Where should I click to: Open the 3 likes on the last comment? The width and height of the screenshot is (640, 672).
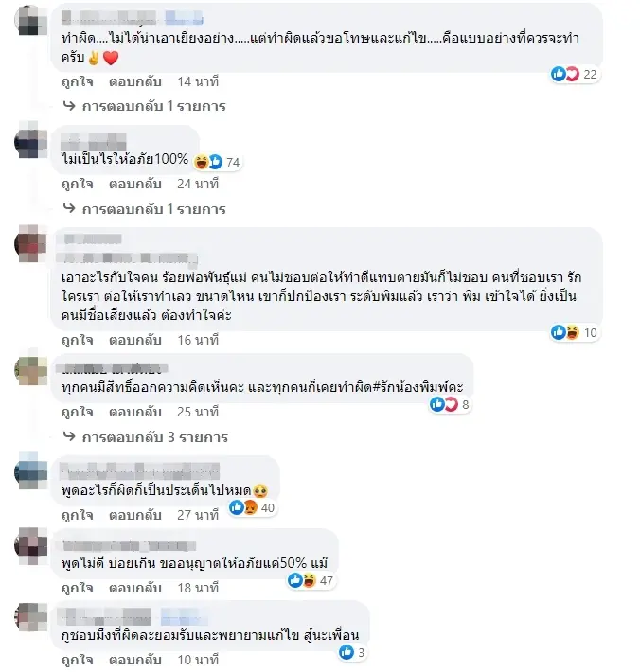point(351,653)
